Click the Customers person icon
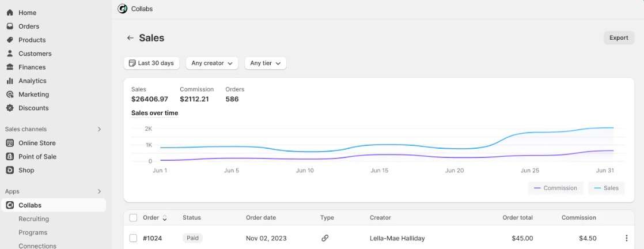 click(10, 54)
